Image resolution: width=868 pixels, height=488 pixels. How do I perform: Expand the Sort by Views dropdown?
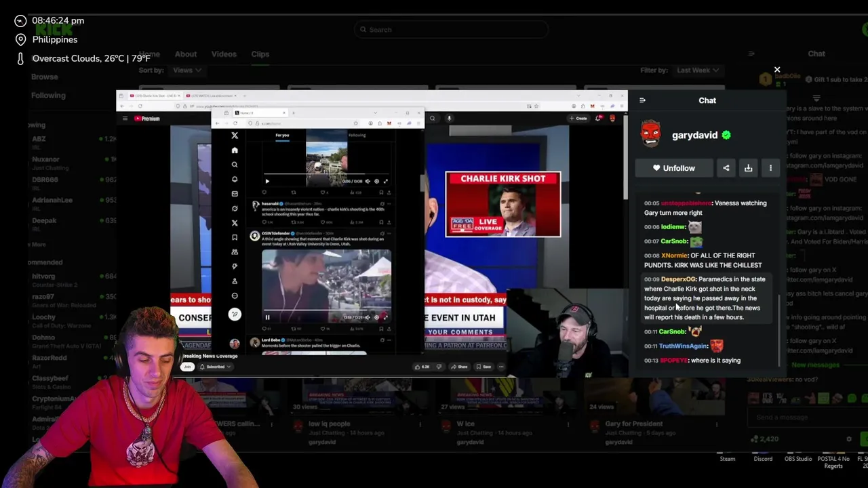coord(186,70)
